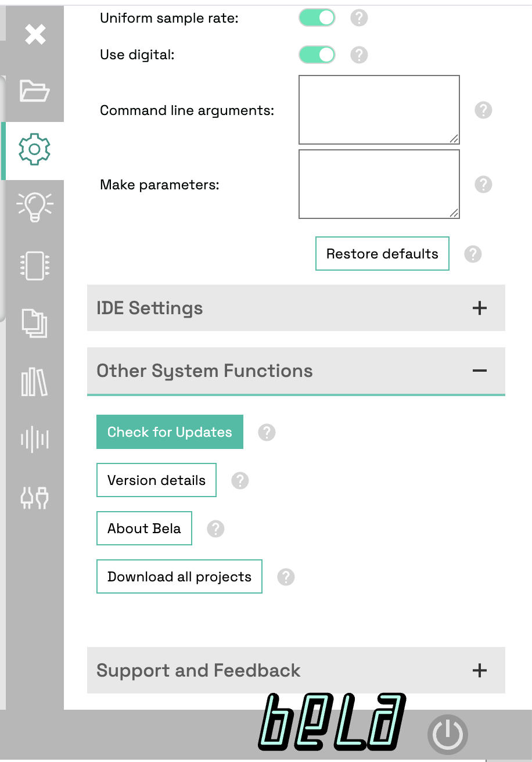Open the project explorer folder icon
This screenshot has height=762, width=532.
click(34, 91)
